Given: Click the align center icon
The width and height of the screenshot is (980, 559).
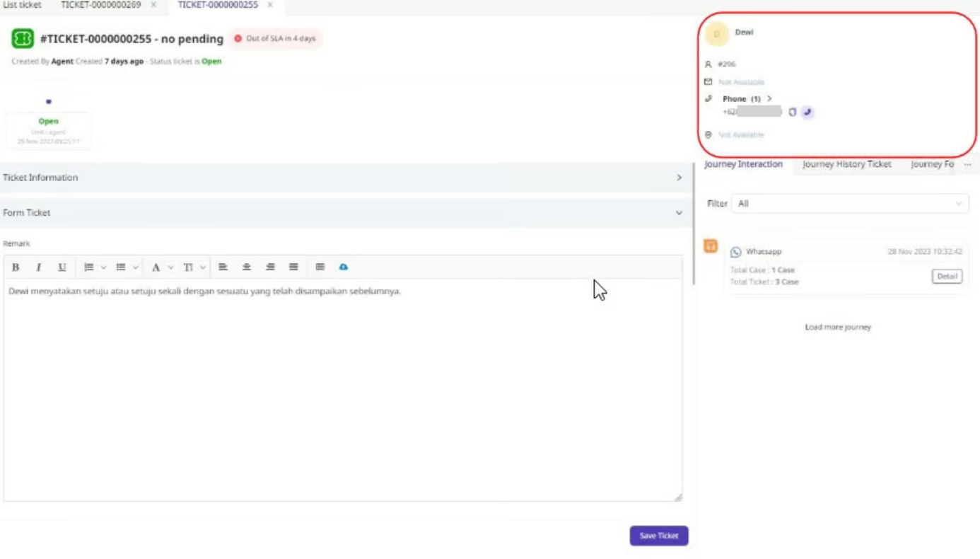Looking at the screenshot, I should point(247,267).
